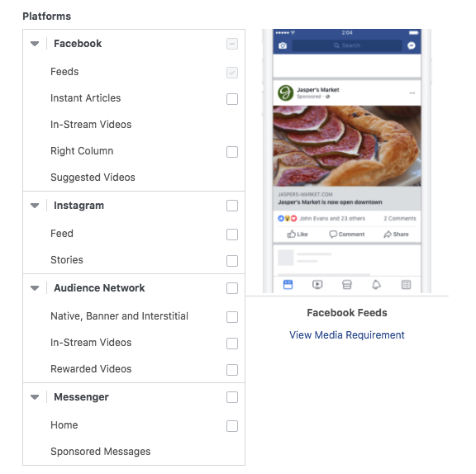Open the View Media Requirement link
The image size is (476, 474).
(x=347, y=334)
